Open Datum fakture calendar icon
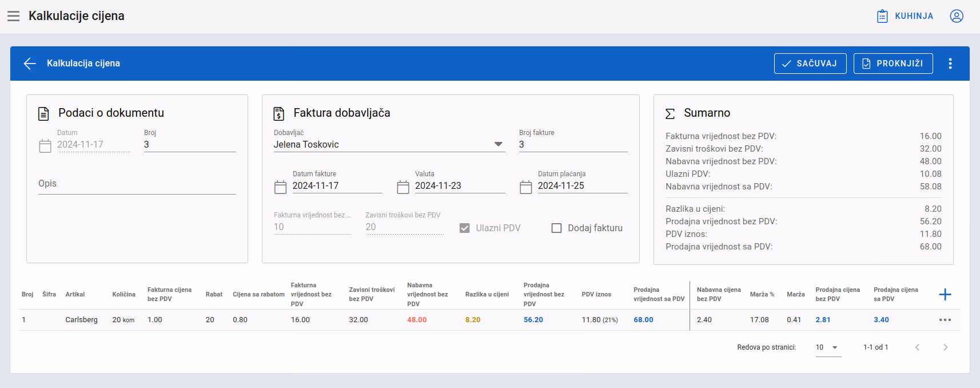980x388 pixels. (x=280, y=187)
